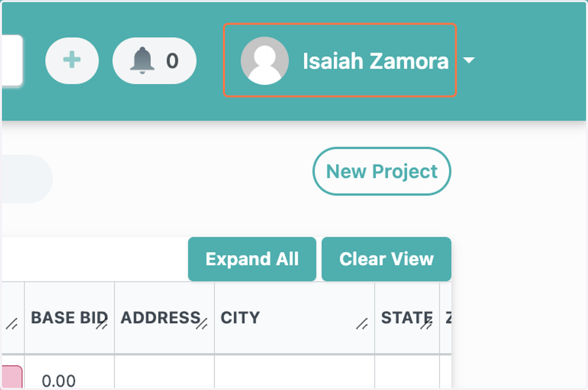Click Isaiah Zamora's avatar picture
The image size is (588, 390).
click(x=264, y=61)
